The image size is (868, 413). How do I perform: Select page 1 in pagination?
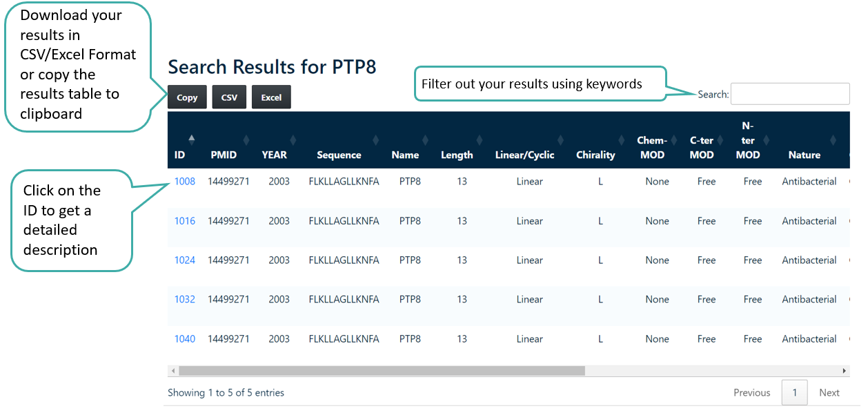pos(794,392)
